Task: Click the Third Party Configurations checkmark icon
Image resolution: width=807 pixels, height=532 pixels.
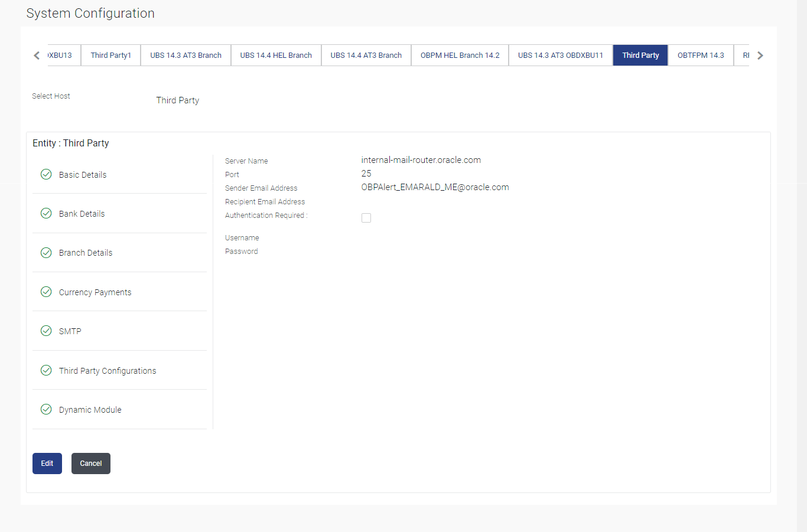Action: (46, 370)
